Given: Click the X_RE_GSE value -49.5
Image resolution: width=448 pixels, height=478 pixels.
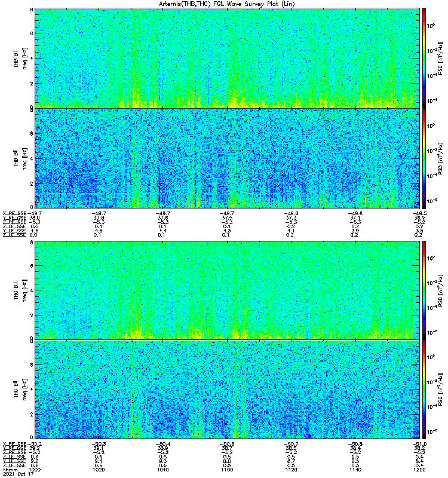Looking at the screenshot, I should pyautogui.click(x=419, y=213).
